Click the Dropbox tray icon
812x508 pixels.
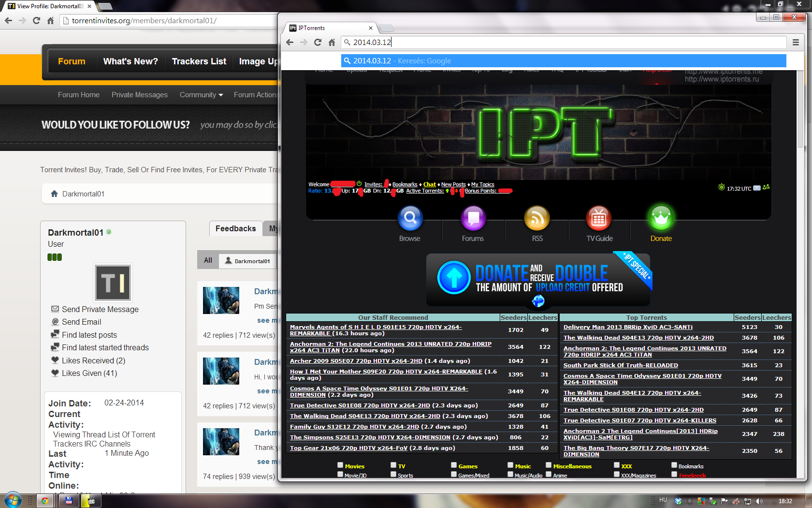pyautogui.click(x=678, y=501)
